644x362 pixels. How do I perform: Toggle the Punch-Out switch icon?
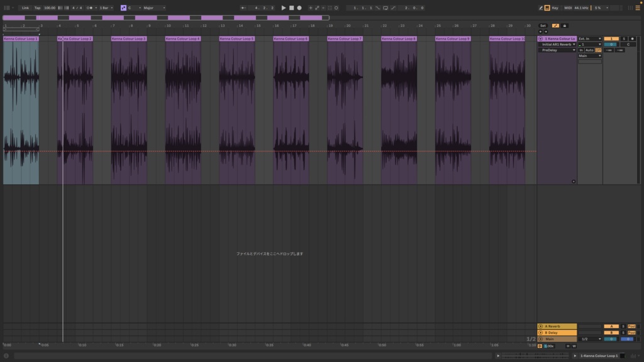(x=394, y=8)
